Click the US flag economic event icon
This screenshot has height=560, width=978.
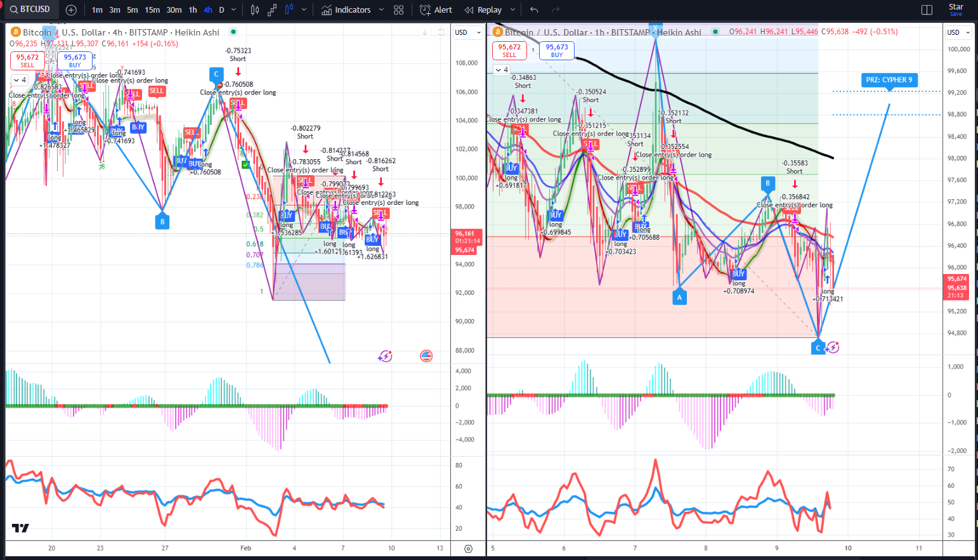click(426, 356)
